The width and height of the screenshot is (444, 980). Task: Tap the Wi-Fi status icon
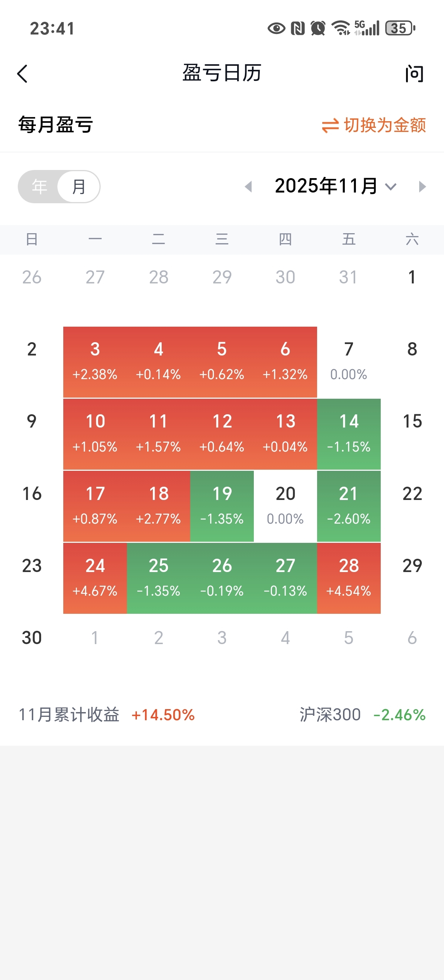point(340,28)
